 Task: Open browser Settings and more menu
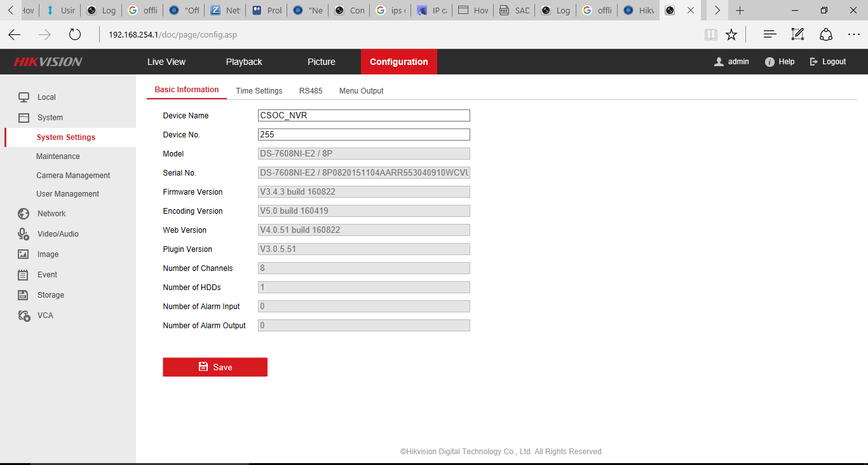(x=853, y=35)
